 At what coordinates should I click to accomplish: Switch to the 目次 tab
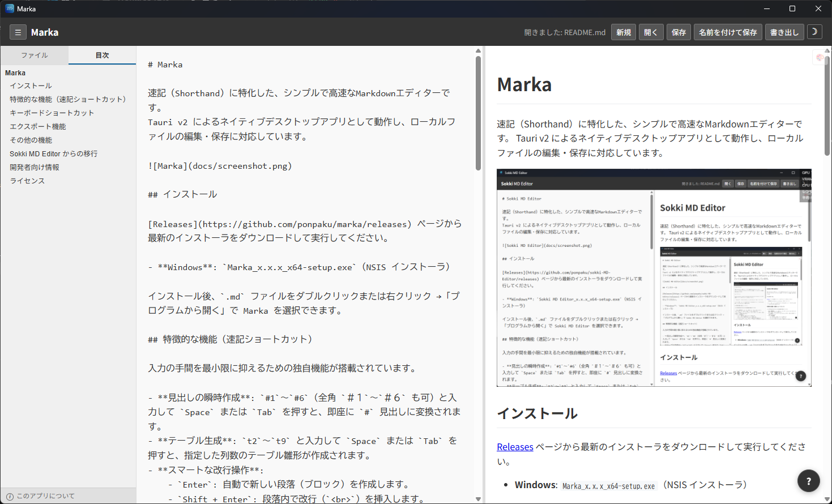point(102,55)
